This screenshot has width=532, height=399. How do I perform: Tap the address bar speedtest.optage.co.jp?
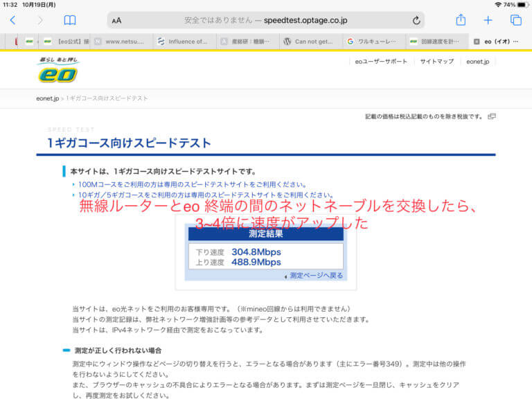coord(266,20)
